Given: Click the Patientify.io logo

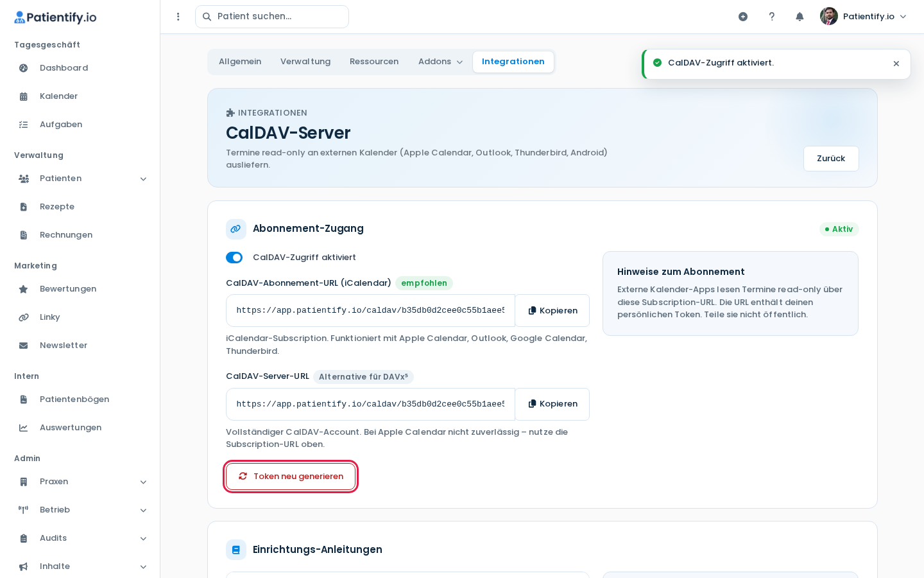Looking at the screenshot, I should [x=55, y=17].
